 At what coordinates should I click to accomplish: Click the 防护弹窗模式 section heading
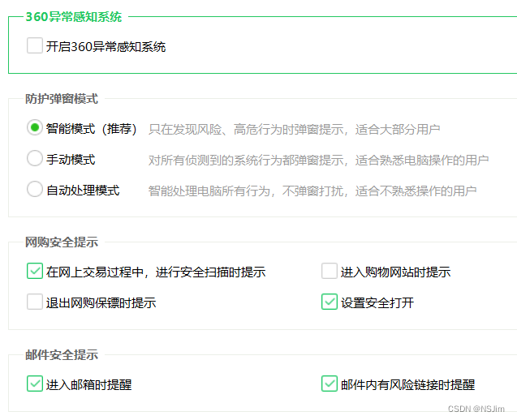62,99
